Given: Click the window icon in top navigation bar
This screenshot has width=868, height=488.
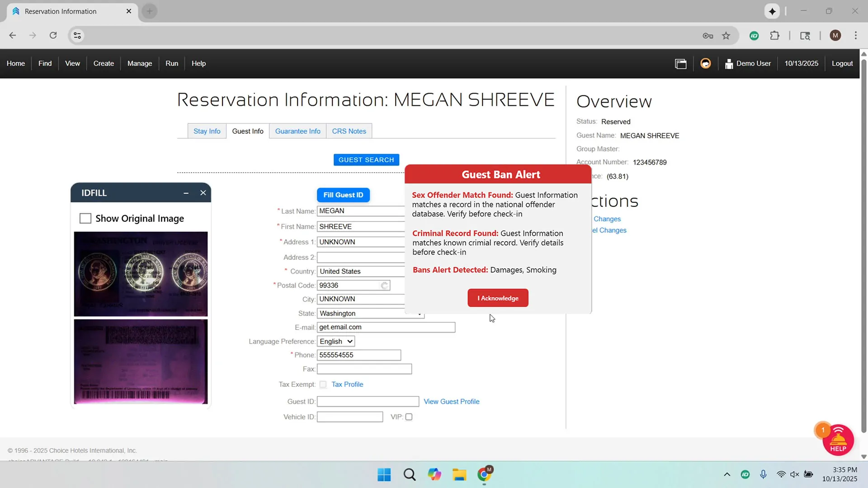Looking at the screenshot, I should (680, 64).
